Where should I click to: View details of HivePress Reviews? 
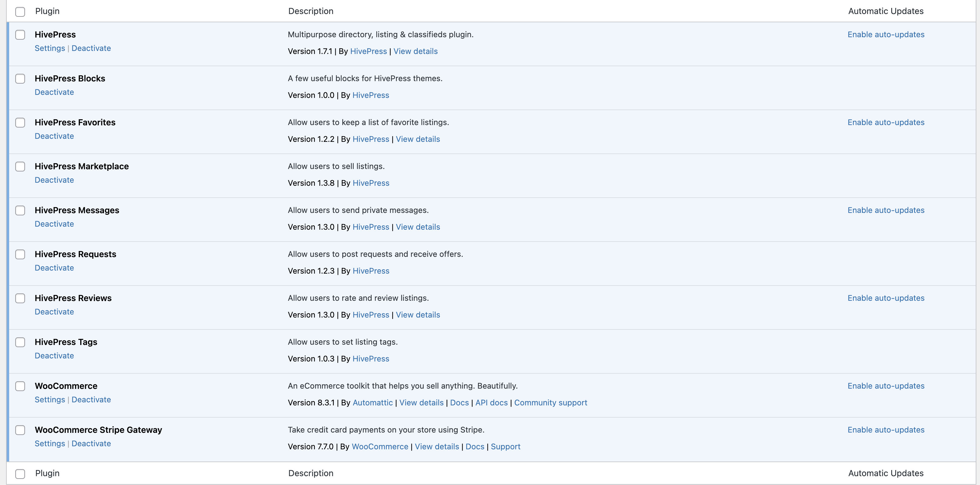[x=418, y=315]
